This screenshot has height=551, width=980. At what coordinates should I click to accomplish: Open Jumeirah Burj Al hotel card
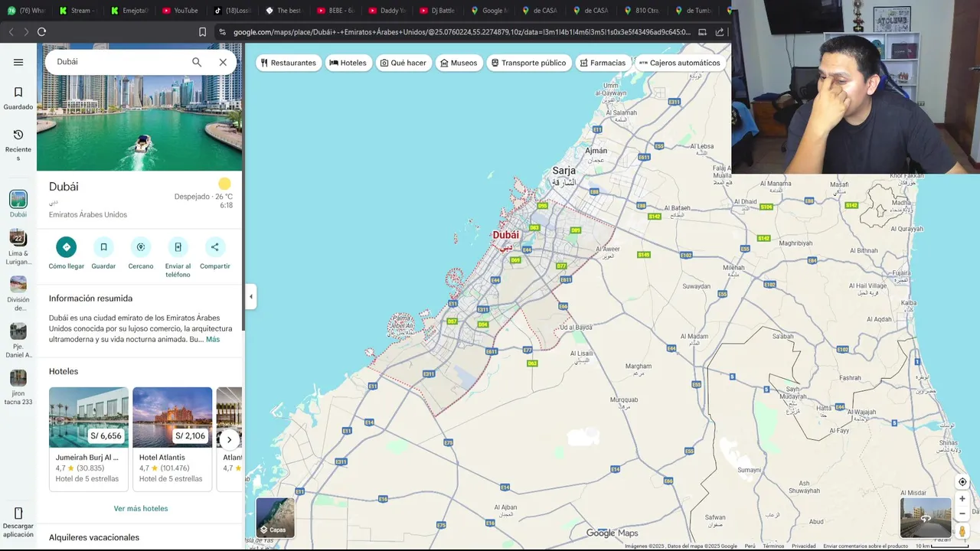click(89, 438)
